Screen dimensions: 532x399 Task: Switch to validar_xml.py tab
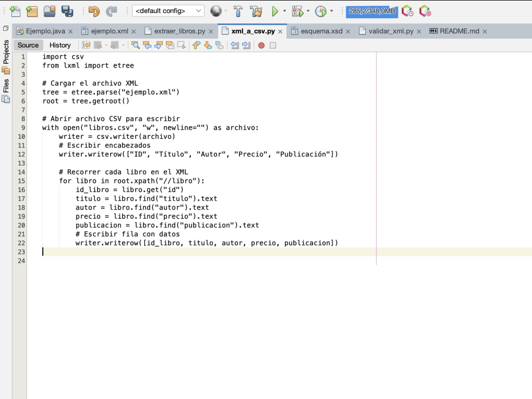tap(391, 31)
